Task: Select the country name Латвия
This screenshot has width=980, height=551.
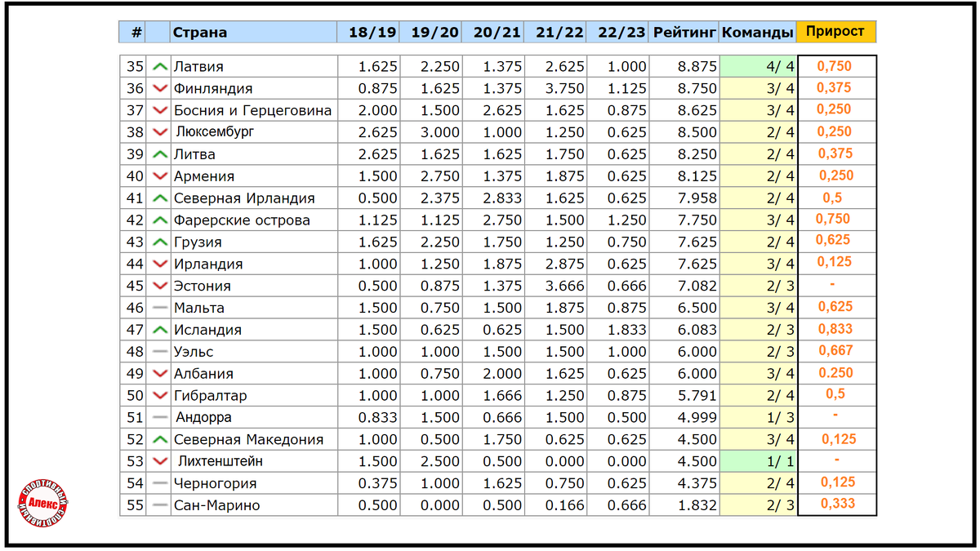Action: (x=198, y=66)
